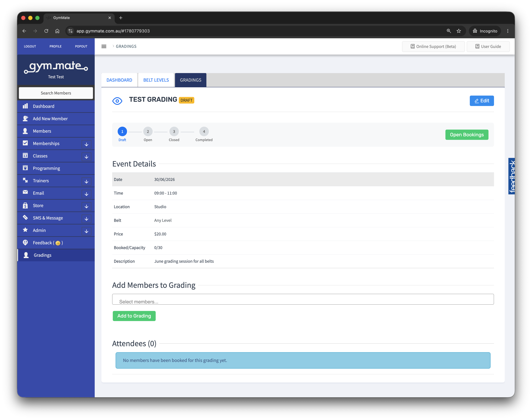Click the Search Members field
This screenshot has height=420, width=532.
[x=56, y=93]
